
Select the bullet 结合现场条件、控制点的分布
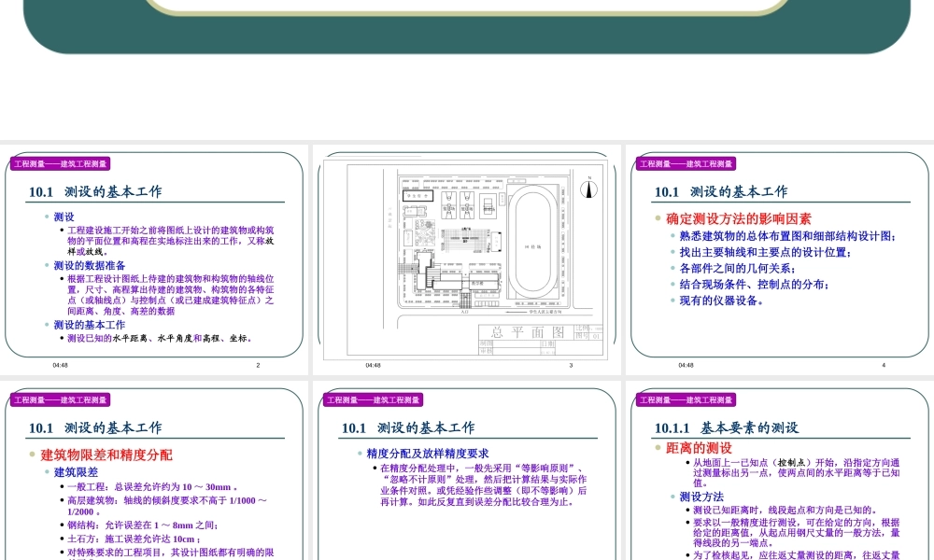(x=755, y=285)
